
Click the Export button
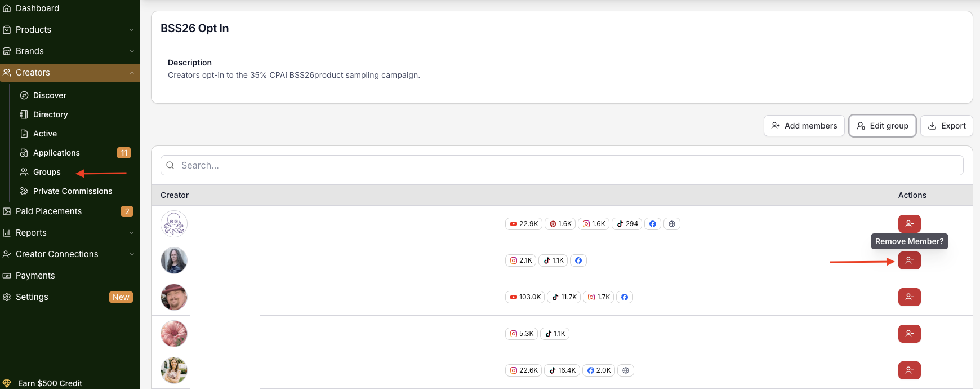pos(946,126)
